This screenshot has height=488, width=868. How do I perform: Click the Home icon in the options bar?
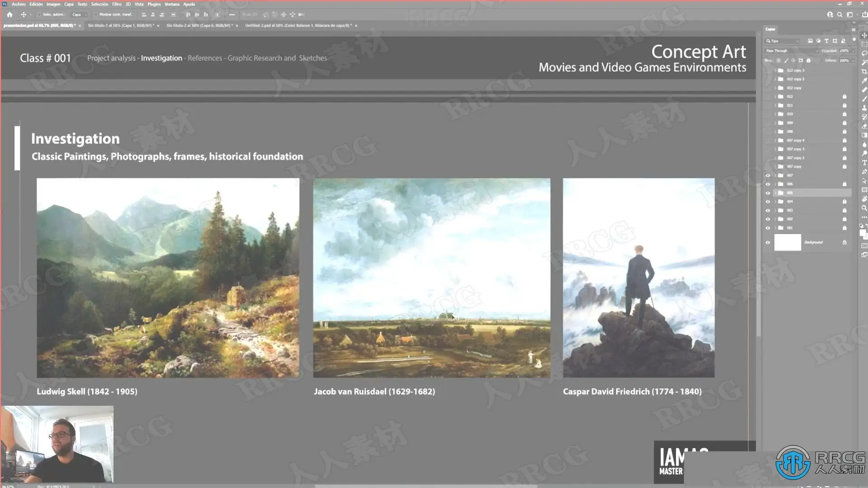(9, 14)
